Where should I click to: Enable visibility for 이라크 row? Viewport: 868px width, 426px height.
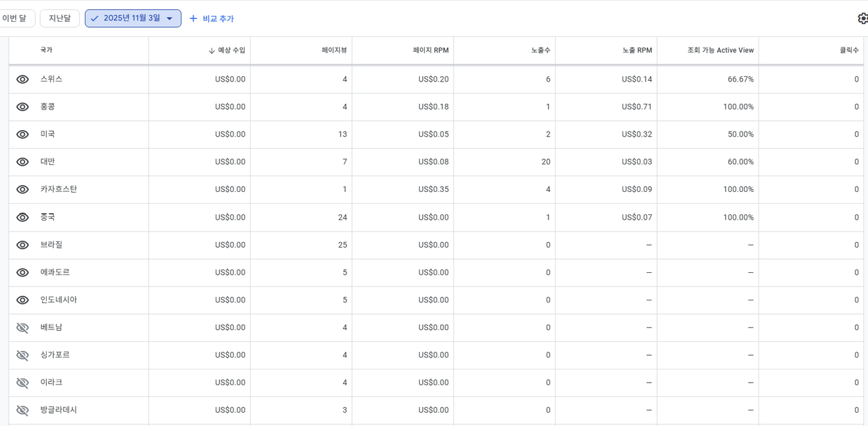[x=22, y=383]
